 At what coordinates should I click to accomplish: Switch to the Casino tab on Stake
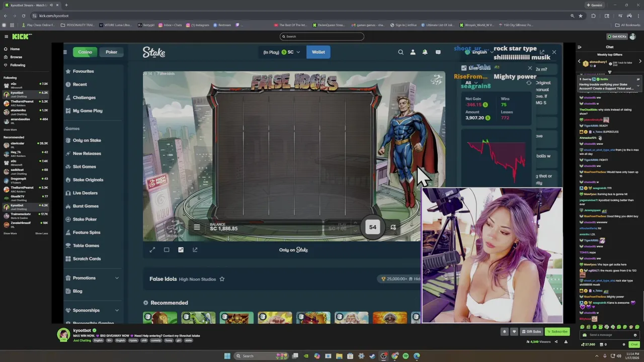85,52
